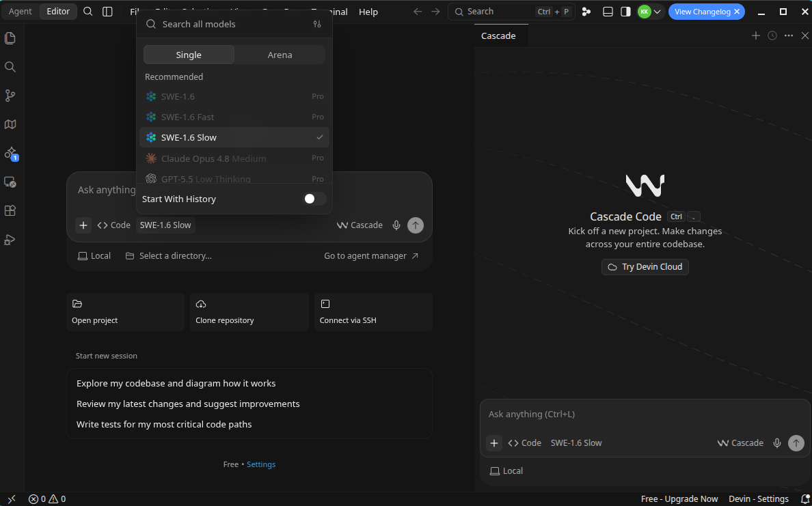Open chat history clock icon in Cascade panel
The height and width of the screenshot is (506, 812).
[772, 36]
